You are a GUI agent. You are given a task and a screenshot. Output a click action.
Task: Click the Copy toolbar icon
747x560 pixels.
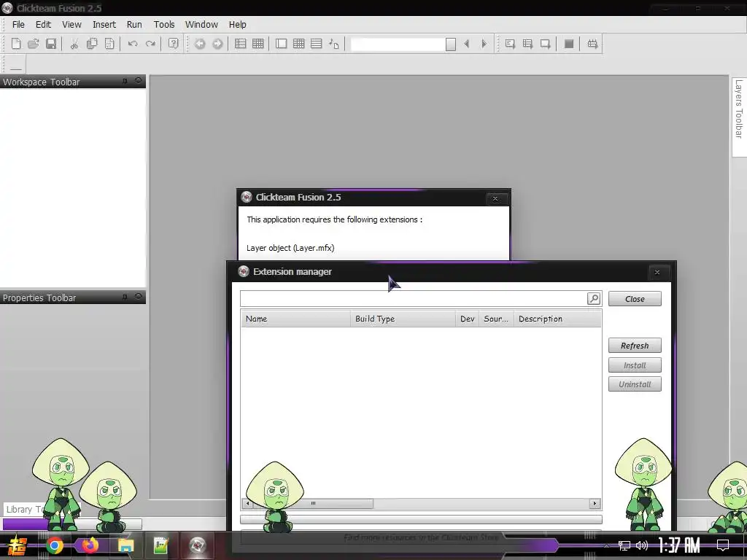pyautogui.click(x=91, y=44)
